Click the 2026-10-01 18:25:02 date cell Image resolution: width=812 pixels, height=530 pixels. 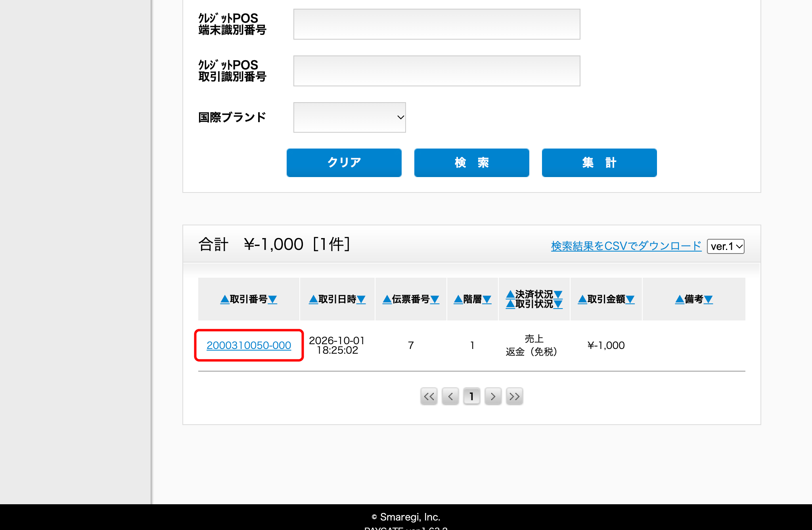(x=337, y=345)
